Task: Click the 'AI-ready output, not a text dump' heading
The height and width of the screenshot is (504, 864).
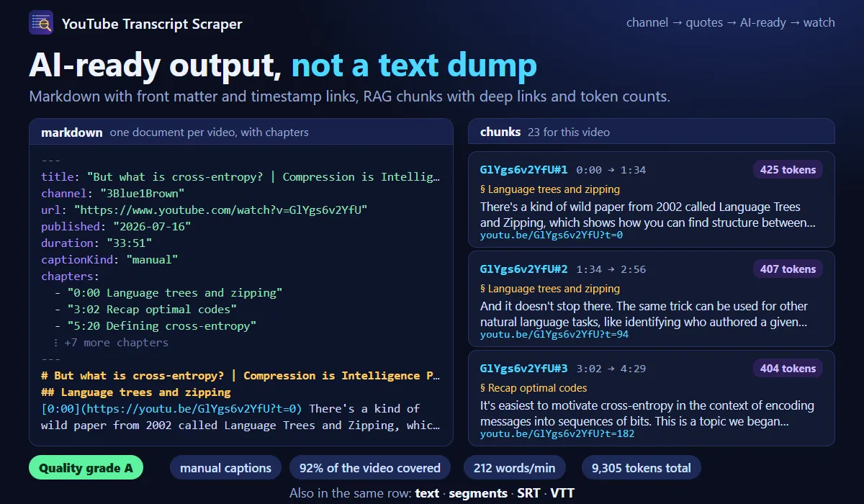Action: click(283, 65)
